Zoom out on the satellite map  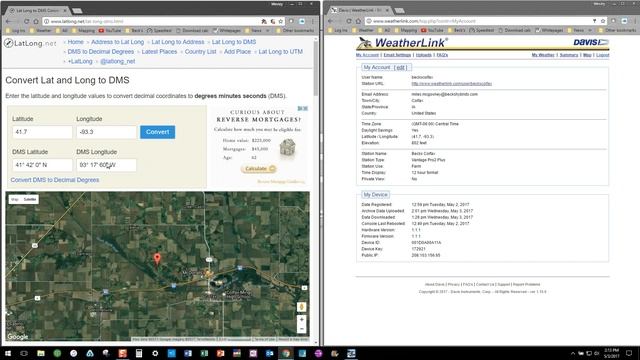302,329
